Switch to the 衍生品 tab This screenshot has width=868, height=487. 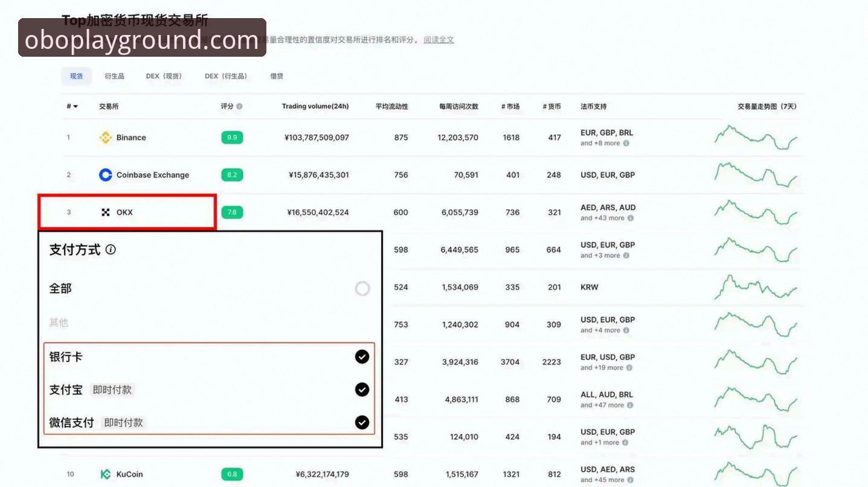[114, 76]
